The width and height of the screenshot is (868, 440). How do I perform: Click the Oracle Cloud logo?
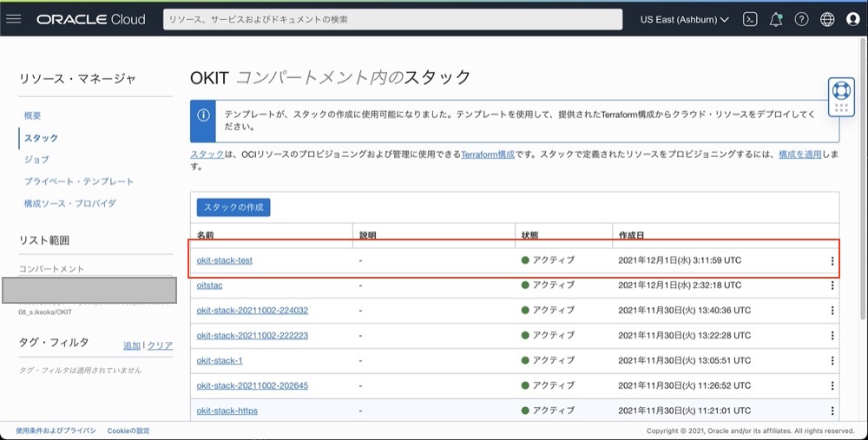pyautogui.click(x=91, y=19)
